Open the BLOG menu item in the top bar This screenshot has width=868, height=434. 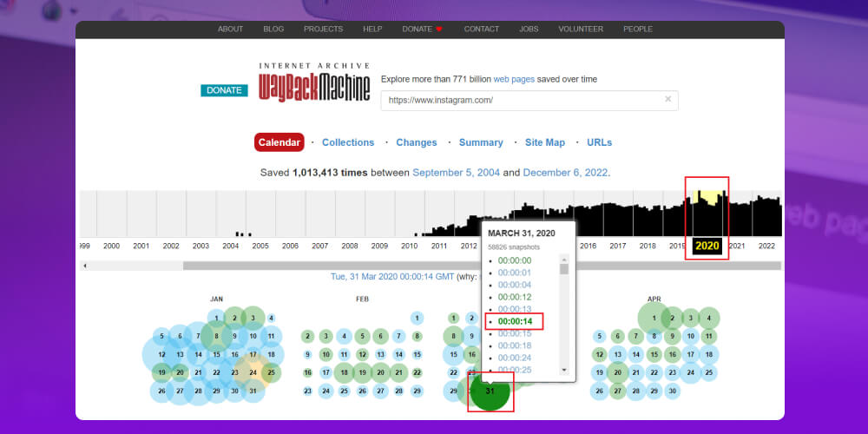point(273,30)
